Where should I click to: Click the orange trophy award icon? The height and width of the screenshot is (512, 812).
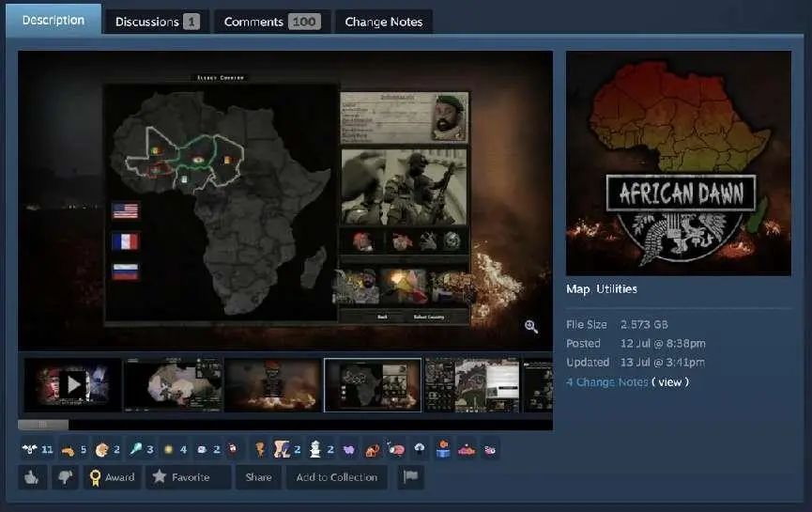pos(260,449)
